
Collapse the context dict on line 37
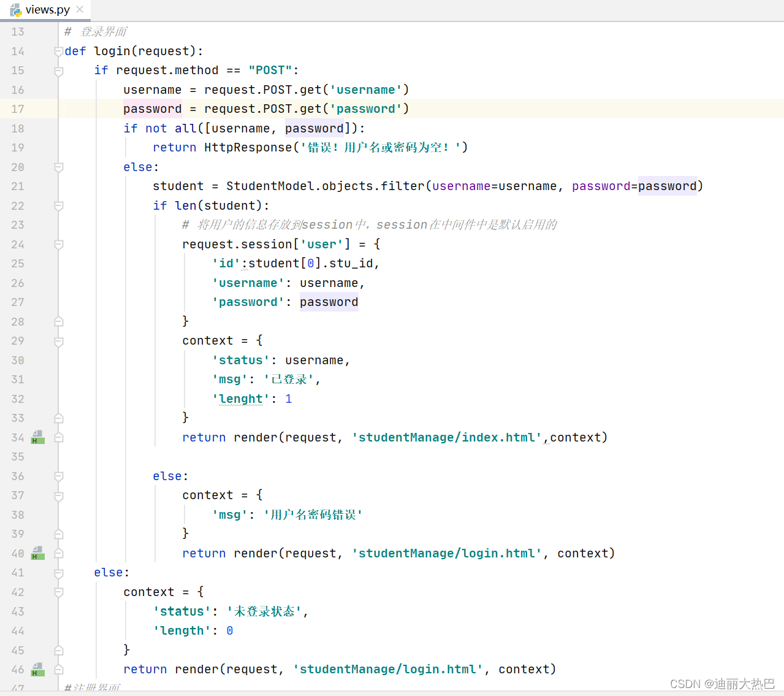pyautogui.click(x=59, y=495)
